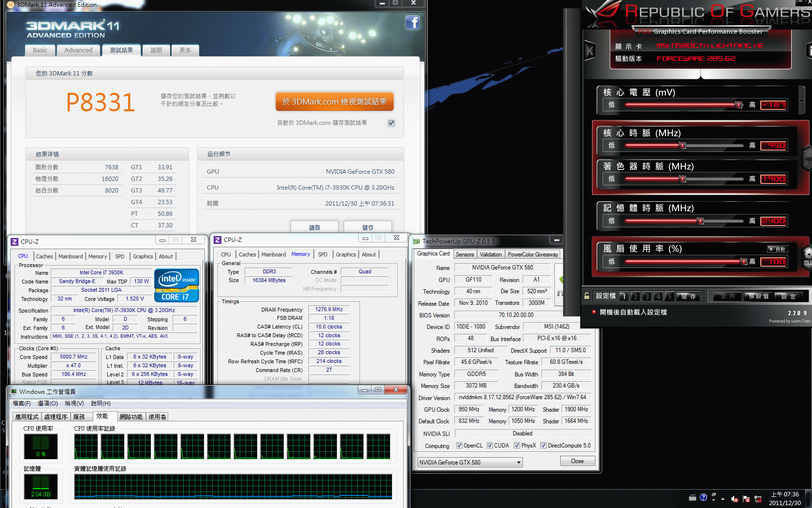Select profile slot 5 in ROG tool
This screenshot has width=812, height=508.
669,297
